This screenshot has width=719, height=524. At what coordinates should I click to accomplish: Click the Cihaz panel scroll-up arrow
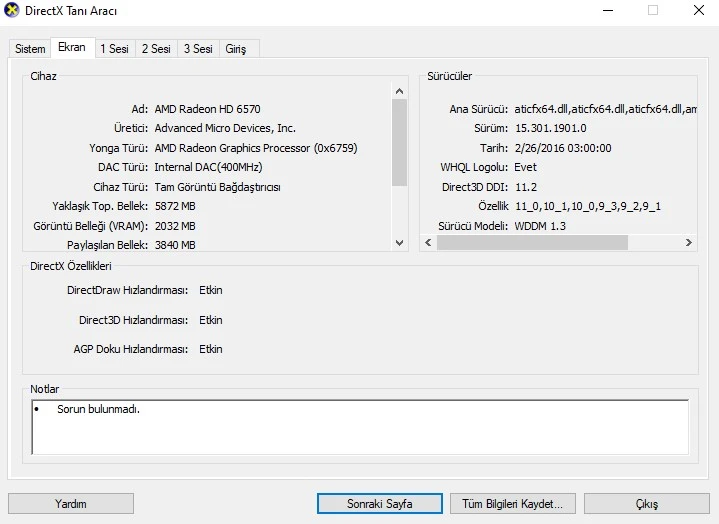pyautogui.click(x=399, y=91)
